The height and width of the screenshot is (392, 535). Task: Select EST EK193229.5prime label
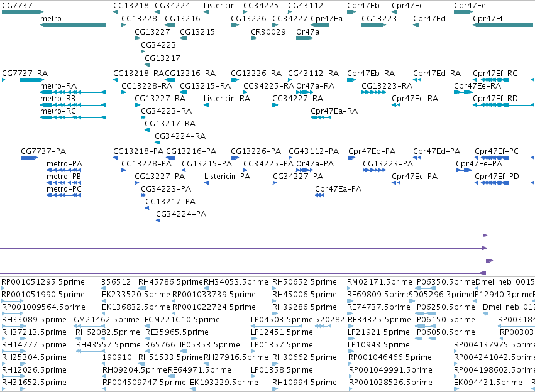(224, 383)
